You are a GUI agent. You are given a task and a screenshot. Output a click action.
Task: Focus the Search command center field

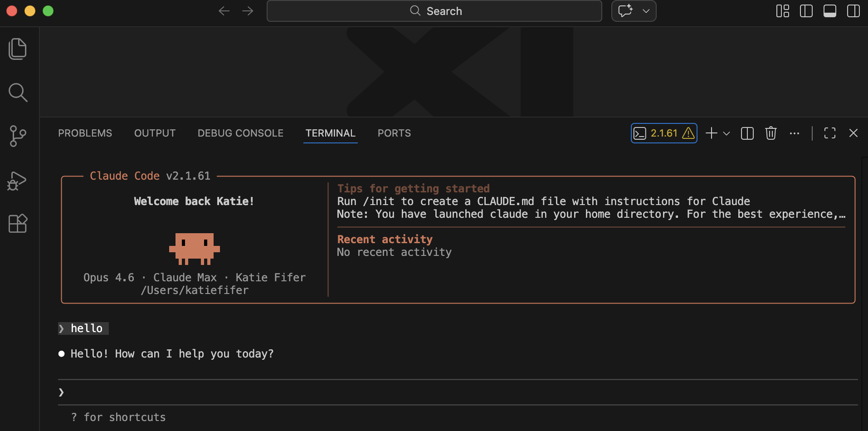tap(434, 11)
